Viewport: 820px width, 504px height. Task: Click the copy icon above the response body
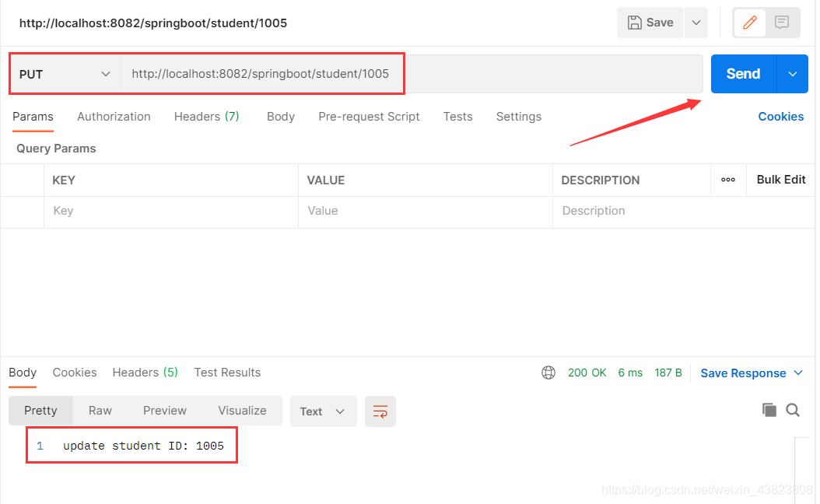[768, 410]
